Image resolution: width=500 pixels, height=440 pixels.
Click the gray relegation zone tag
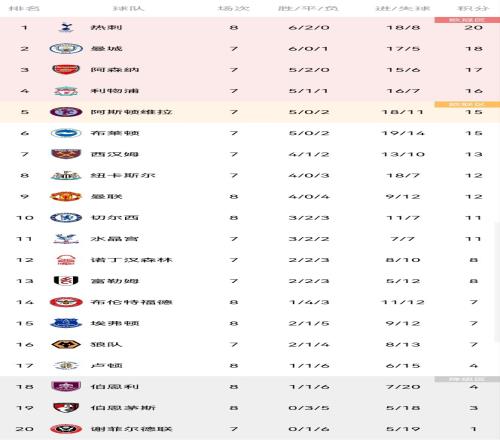click(467, 379)
